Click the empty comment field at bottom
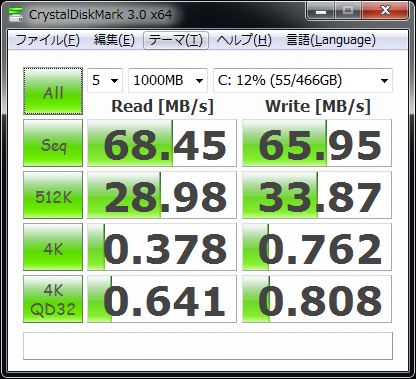The image size is (416, 379). [x=208, y=346]
